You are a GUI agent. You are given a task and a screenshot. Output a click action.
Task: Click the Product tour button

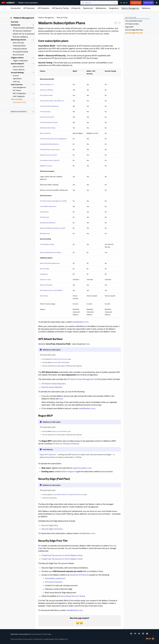(x=136, y=3)
